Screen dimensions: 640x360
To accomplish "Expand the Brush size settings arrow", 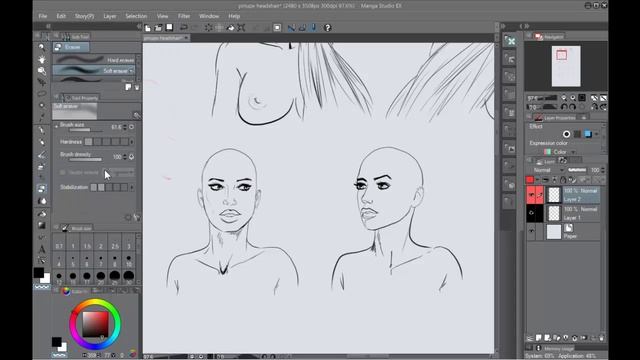I will pyautogui.click(x=57, y=126).
